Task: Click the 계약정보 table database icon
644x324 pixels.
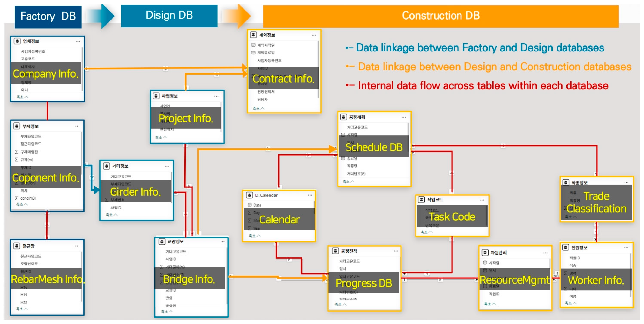Action: coord(253,35)
